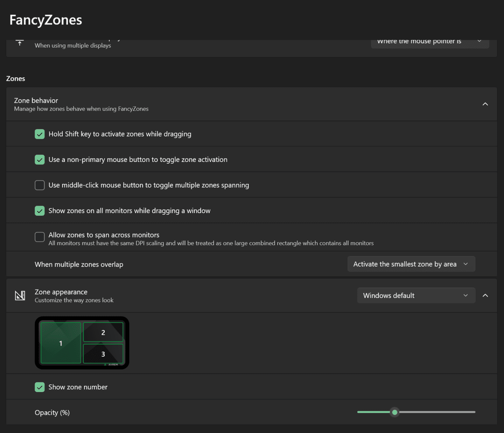Select zone 3 in the layout preview
Image resolution: width=504 pixels, height=433 pixels.
point(103,354)
